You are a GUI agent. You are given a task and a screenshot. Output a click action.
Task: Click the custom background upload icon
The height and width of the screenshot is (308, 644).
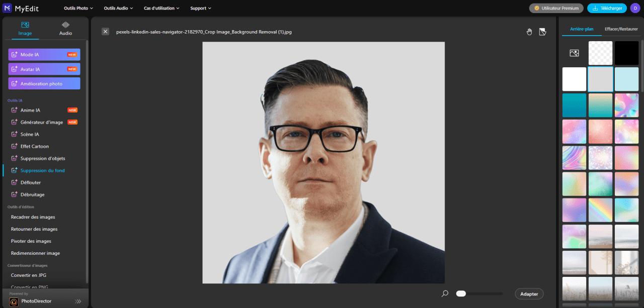(574, 53)
